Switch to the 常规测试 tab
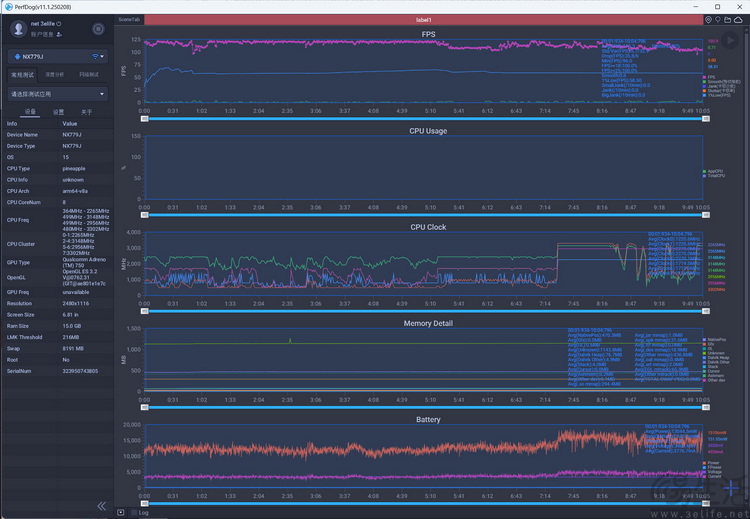The image size is (750, 519). click(22, 75)
